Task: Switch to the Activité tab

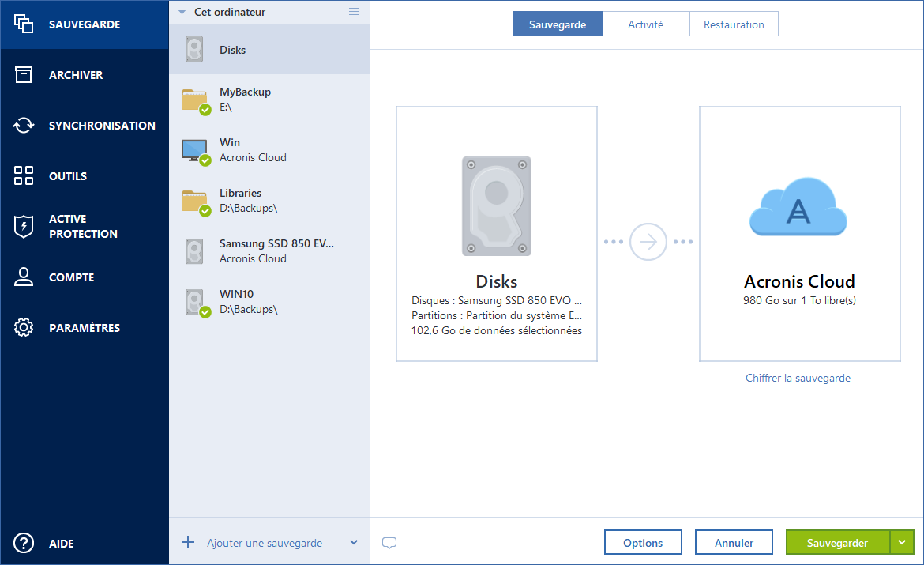Action: [x=646, y=24]
